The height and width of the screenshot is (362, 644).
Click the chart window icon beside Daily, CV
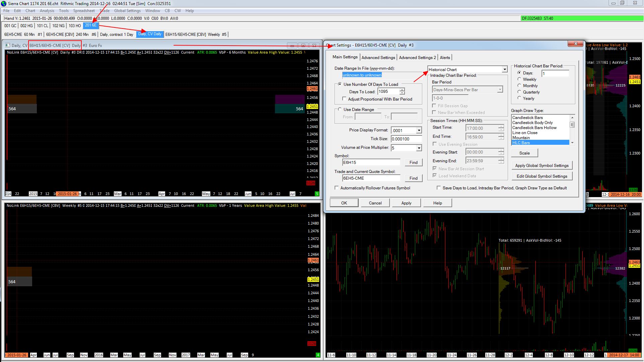coord(7,46)
